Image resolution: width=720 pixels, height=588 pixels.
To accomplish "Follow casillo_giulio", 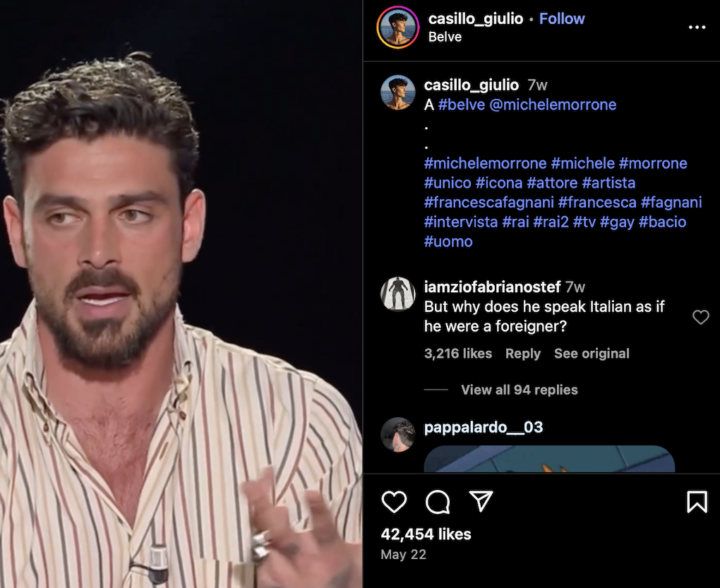I will (x=562, y=19).
